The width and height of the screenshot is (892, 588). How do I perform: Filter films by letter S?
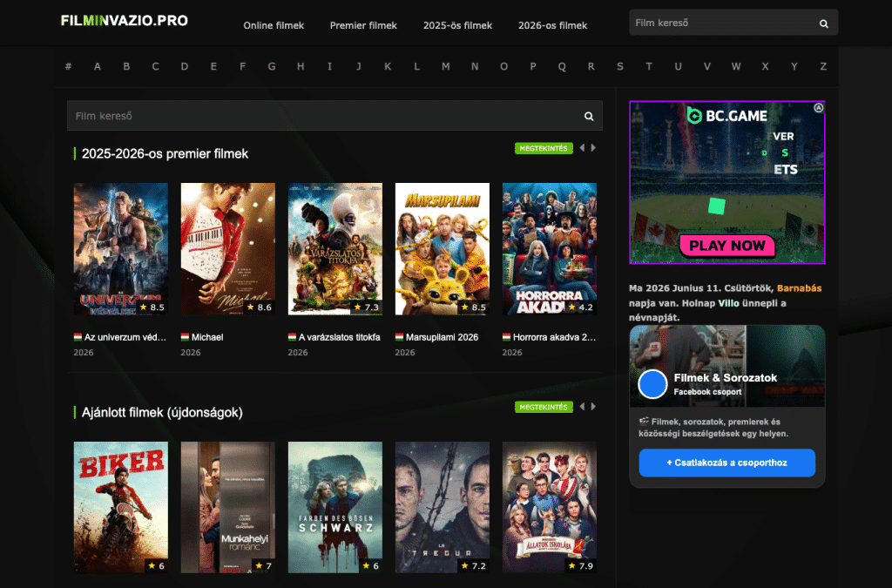click(620, 66)
